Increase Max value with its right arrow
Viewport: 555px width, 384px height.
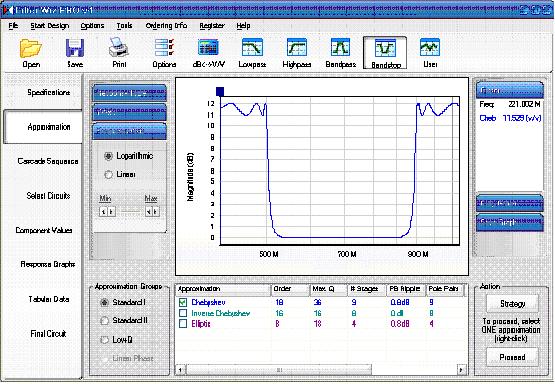click(156, 212)
